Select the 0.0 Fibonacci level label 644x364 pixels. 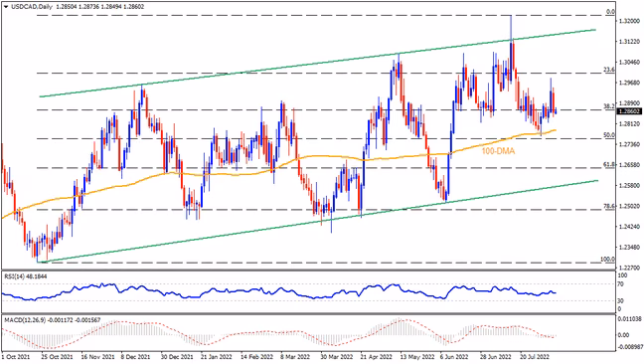611,12
